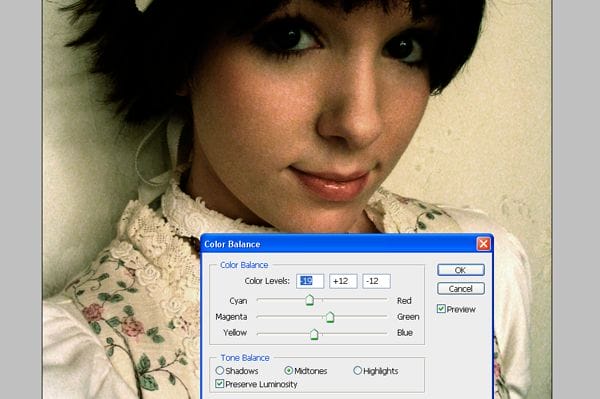Toggle the Preview checkbox
600x399 pixels.
tap(441, 309)
